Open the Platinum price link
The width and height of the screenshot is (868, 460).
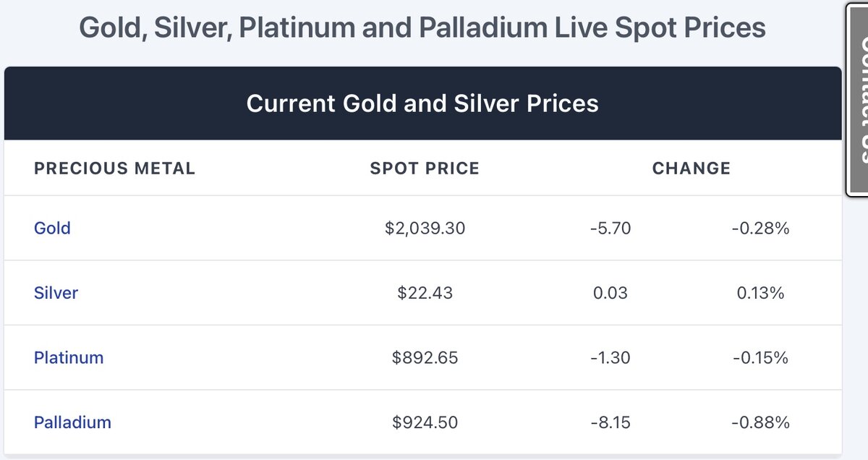[69, 357]
